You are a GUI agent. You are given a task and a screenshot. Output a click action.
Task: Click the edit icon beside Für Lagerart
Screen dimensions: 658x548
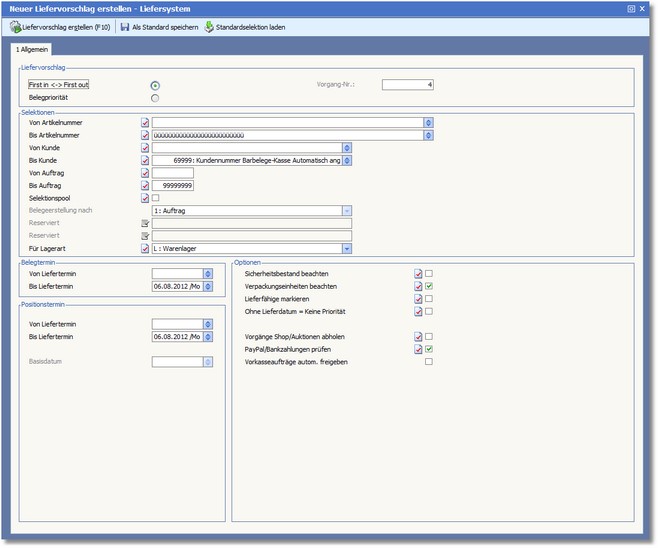(x=145, y=248)
